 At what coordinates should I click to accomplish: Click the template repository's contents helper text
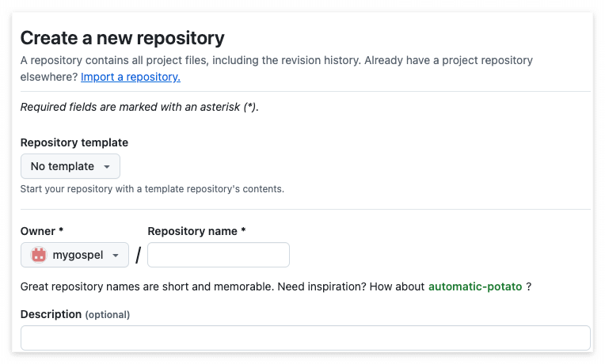click(152, 189)
